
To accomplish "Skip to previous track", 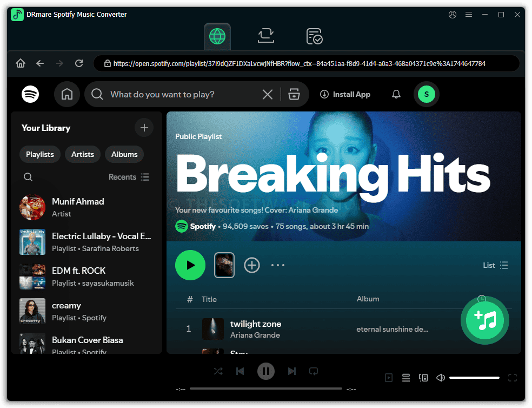I will pos(240,371).
